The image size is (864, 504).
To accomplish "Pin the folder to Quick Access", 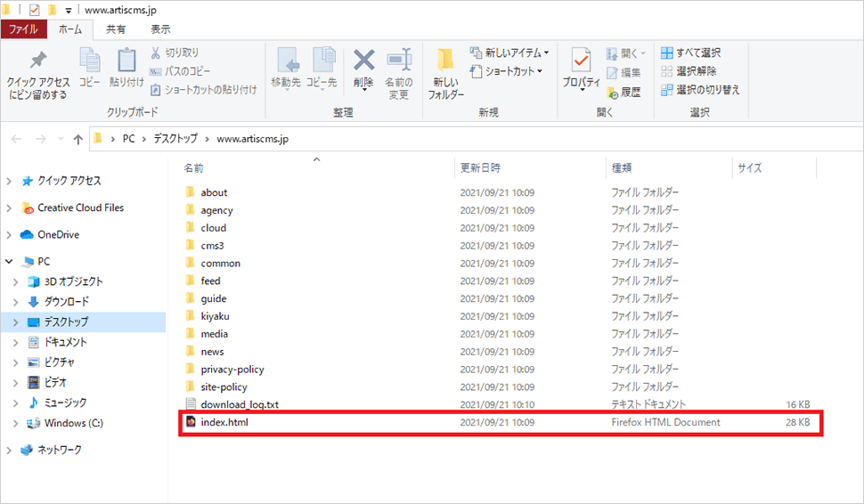I will [38, 76].
